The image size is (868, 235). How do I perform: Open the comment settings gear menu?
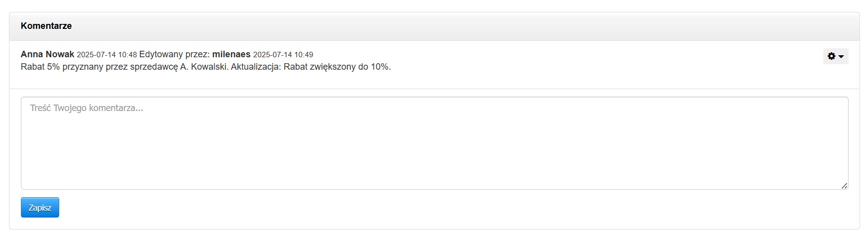tap(831, 56)
